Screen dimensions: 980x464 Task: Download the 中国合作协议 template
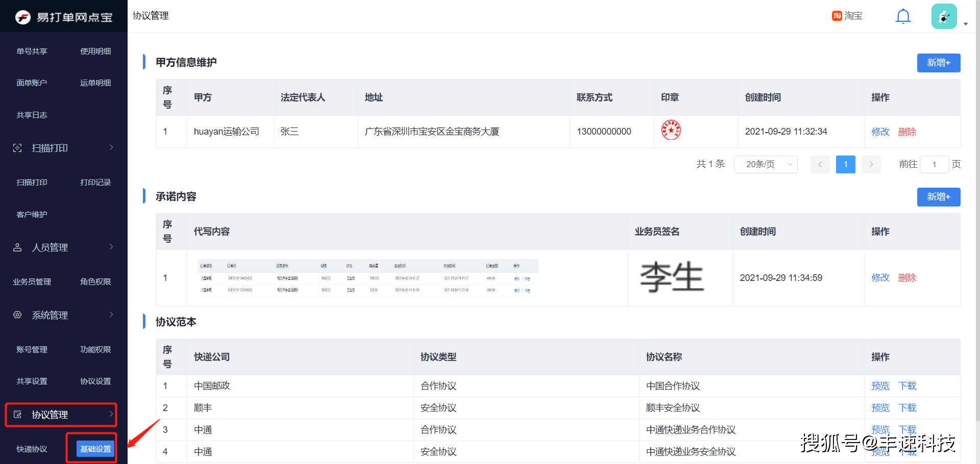point(908,386)
